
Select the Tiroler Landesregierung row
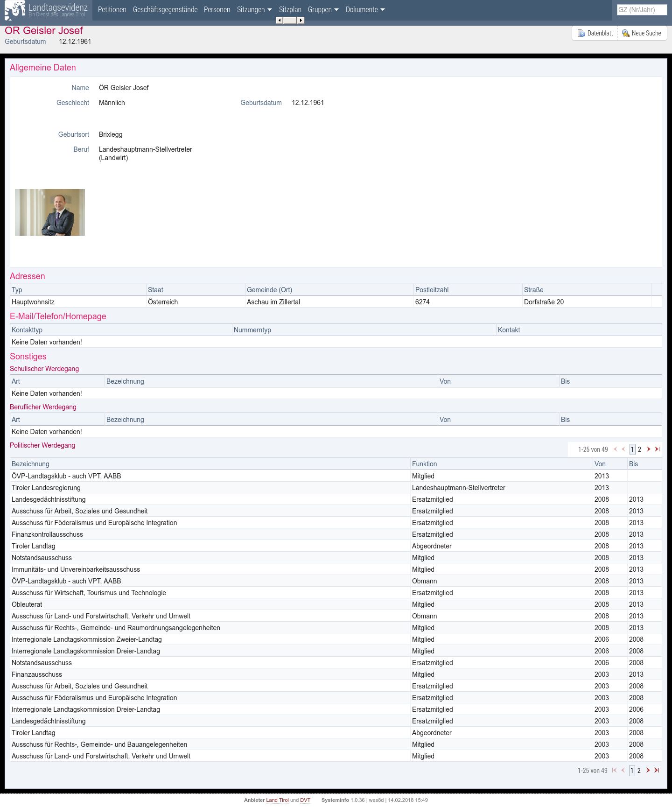tap(336, 488)
